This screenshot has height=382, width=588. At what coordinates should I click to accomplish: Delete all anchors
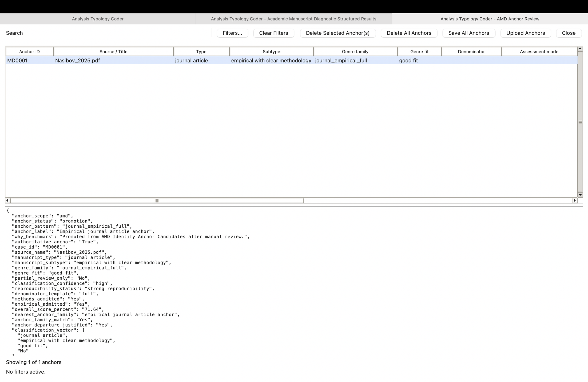pos(409,33)
